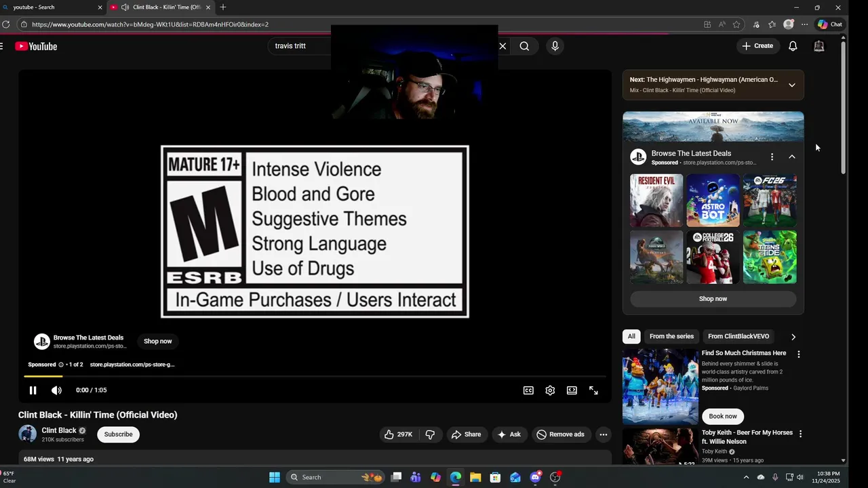
Task: Open options for Toby Keith video
Action: pyautogui.click(x=800, y=434)
